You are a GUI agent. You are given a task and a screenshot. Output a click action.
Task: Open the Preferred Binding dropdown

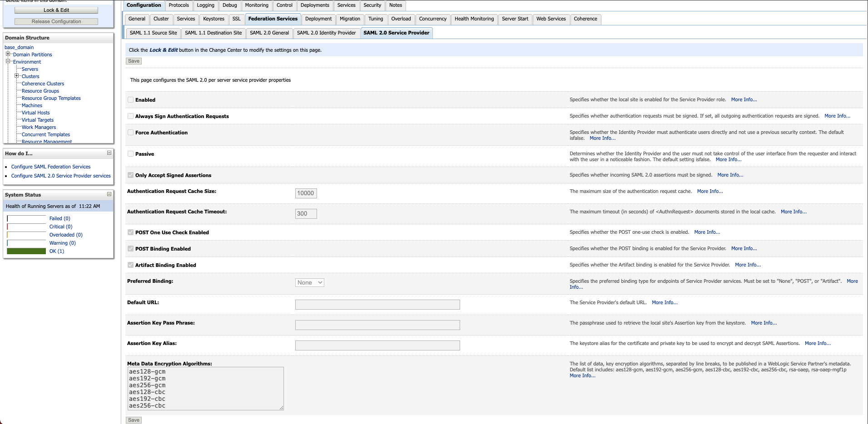pyautogui.click(x=309, y=282)
